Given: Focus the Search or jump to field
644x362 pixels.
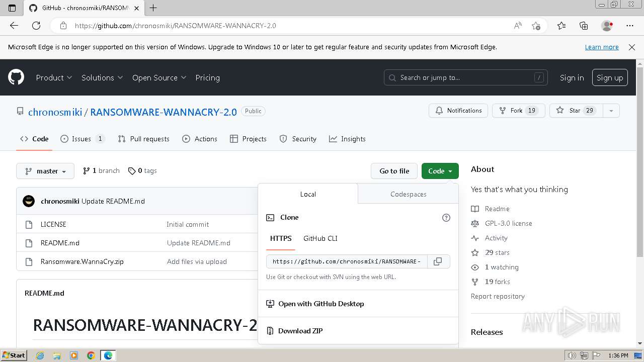Looking at the screenshot, I should coord(466,77).
